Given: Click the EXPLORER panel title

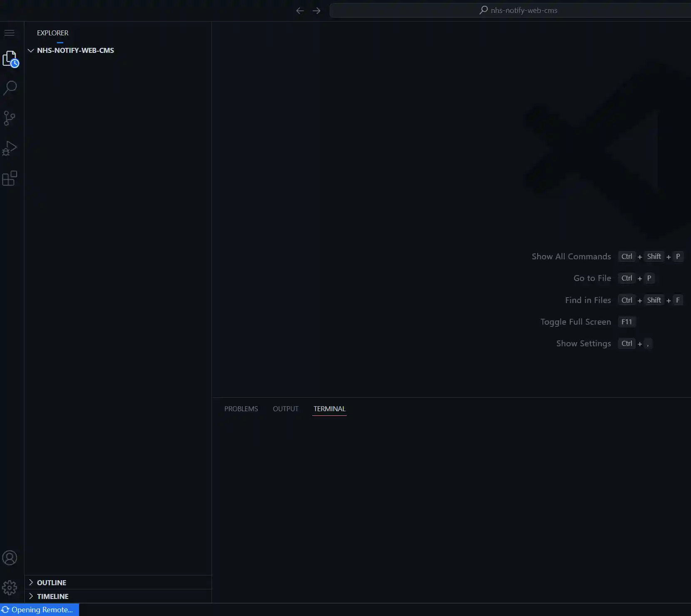Looking at the screenshot, I should pos(52,33).
